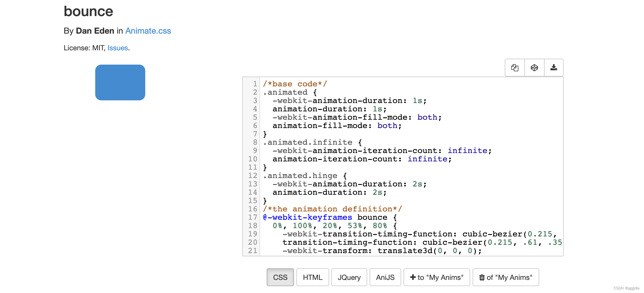Click "-webkit-transform: translate3d(0, 0, 0);" line
The height and width of the screenshot is (293, 644).
[x=382, y=251]
